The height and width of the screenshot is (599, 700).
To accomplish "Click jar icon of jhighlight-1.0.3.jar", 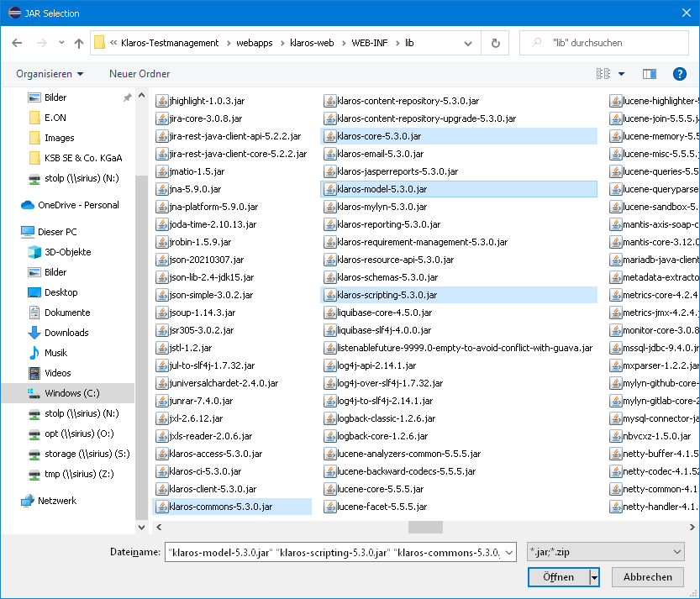I will [161, 101].
